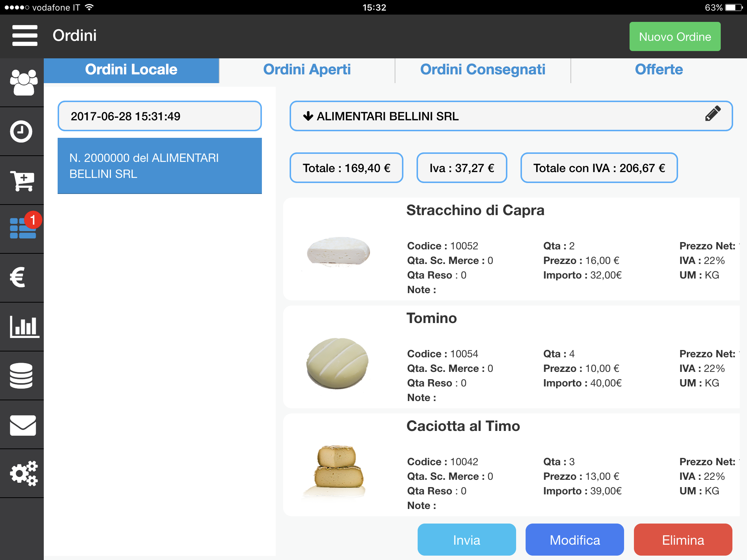Open the database stack icon in sidebar
The image size is (747, 560).
coord(21,376)
